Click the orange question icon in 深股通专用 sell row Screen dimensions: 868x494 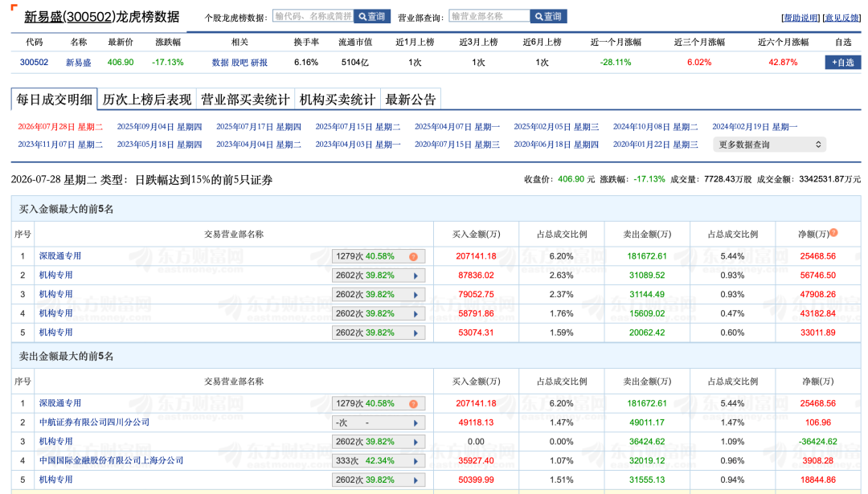pyautogui.click(x=413, y=404)
